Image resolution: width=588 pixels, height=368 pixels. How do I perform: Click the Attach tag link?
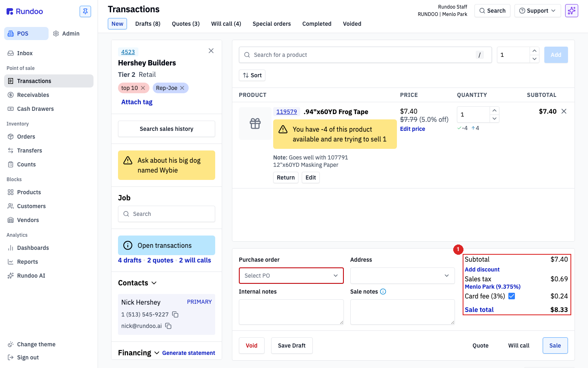pos(137,102)
